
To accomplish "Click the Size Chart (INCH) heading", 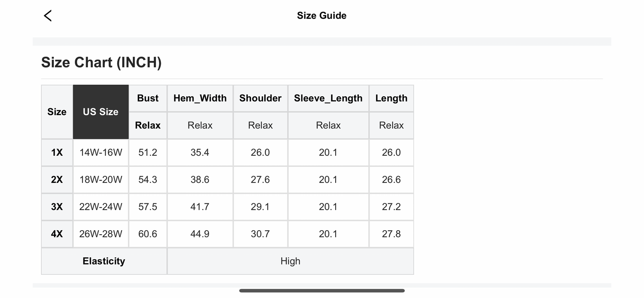I will click(101, 62).
